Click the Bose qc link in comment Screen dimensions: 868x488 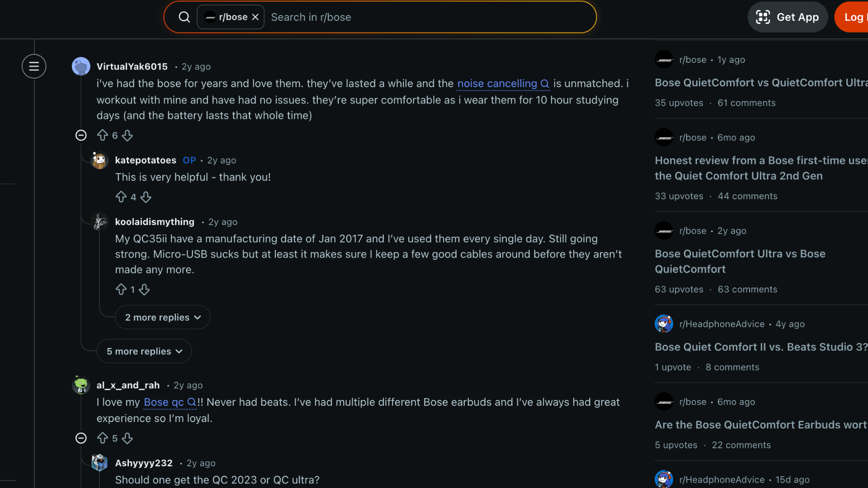pyautogui.click(x=166, y=402)
